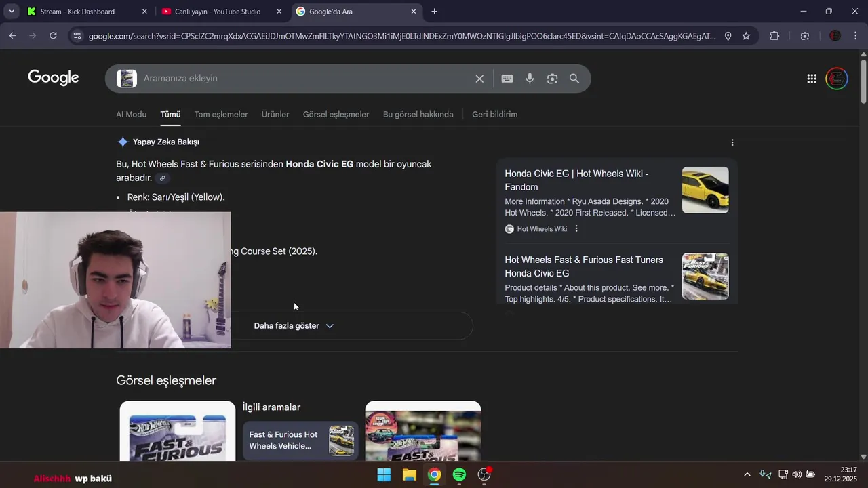The height and width of the screenshot is (488, 868).
Task: Click the Geri bildirim link
Action: coord(494,115)
